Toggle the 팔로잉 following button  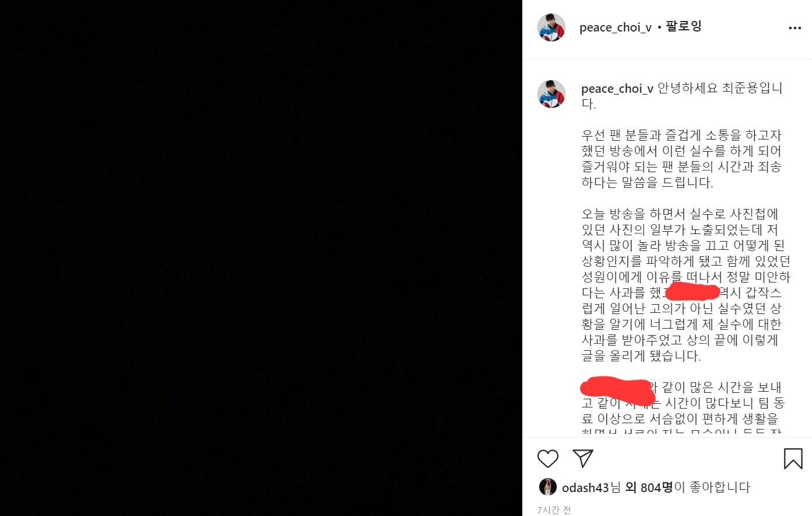tap(683, 27)
